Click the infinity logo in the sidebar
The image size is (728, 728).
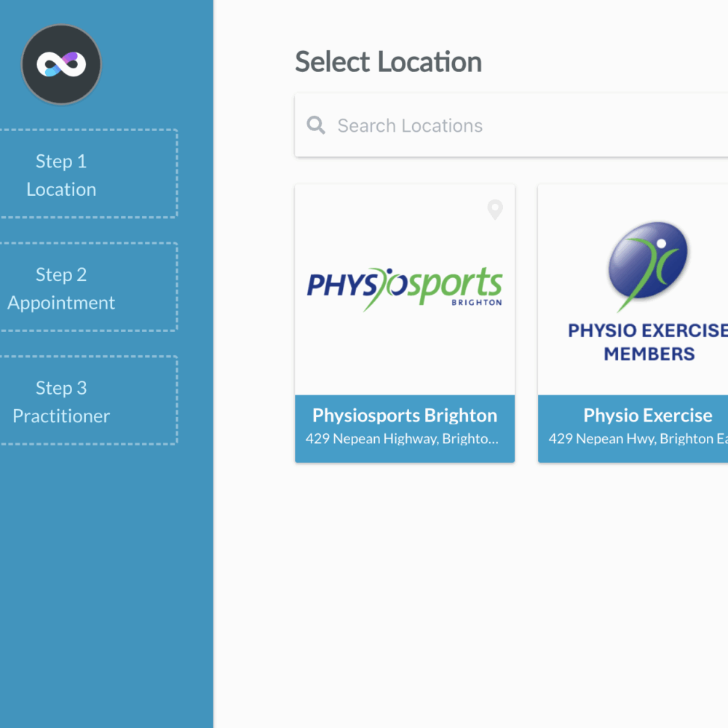click(x=61, y=64)
